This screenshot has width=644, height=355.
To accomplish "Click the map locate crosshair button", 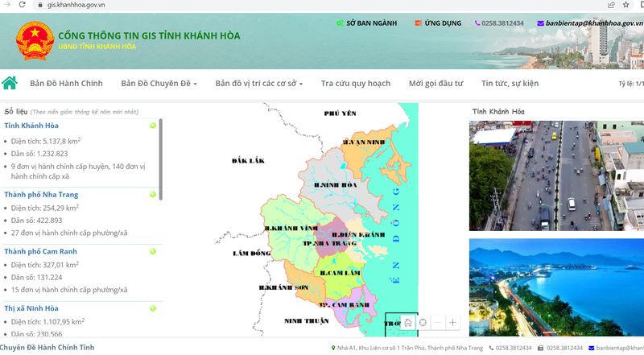I will coord(423,323).
